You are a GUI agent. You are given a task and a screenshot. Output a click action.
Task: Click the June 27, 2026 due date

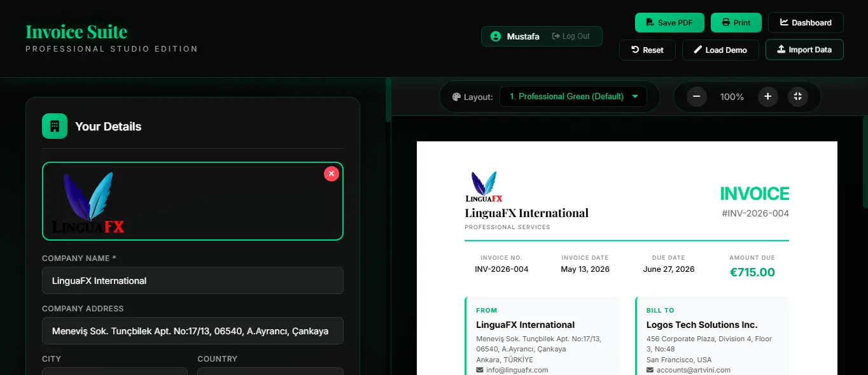[669, 269]
